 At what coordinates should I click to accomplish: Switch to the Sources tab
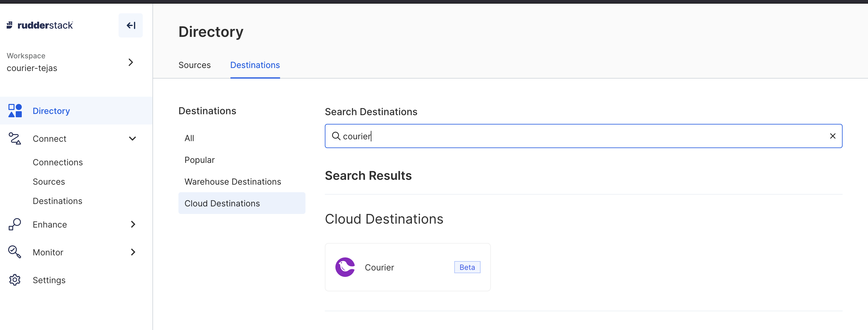tap(194, 65)
